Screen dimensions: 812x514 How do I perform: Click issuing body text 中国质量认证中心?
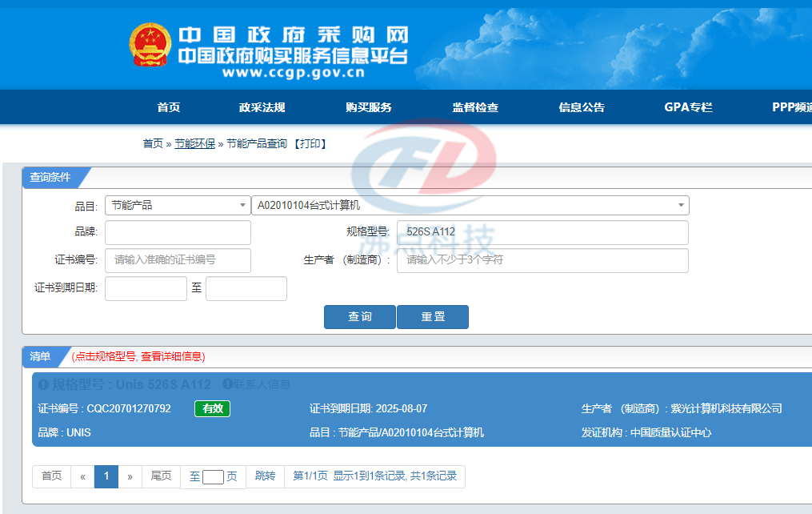[670, 432]
